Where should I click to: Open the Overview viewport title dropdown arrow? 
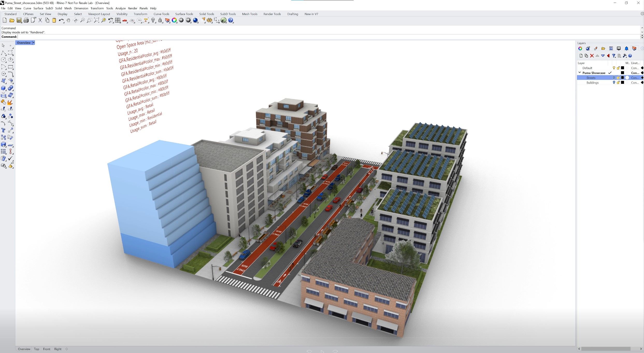33,43
